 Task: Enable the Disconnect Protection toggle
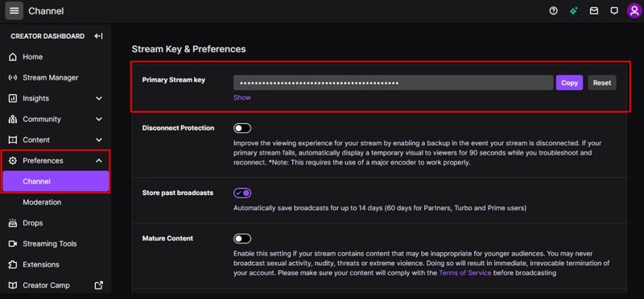click(242, 128)
